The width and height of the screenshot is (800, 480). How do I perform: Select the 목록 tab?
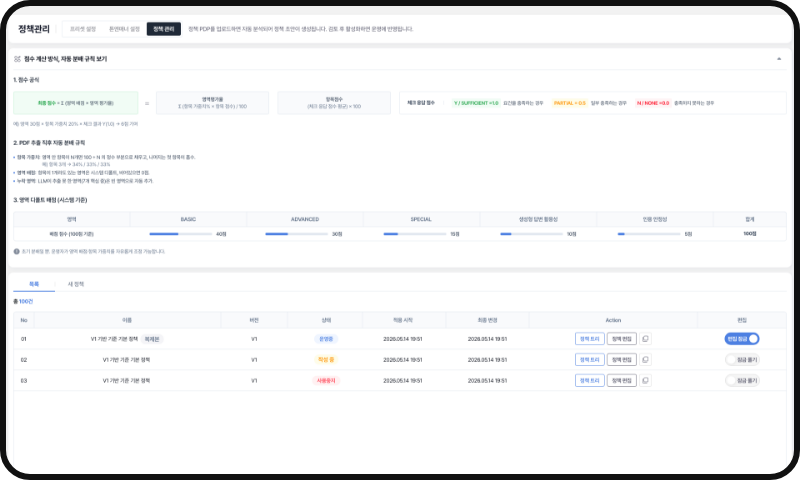coord(34,284)
